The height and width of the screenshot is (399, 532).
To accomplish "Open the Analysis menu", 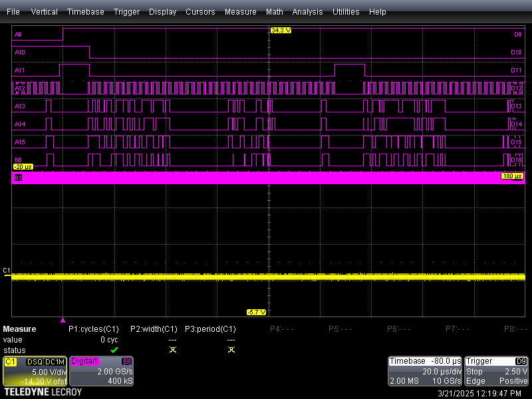I will [x=307, y=11].
